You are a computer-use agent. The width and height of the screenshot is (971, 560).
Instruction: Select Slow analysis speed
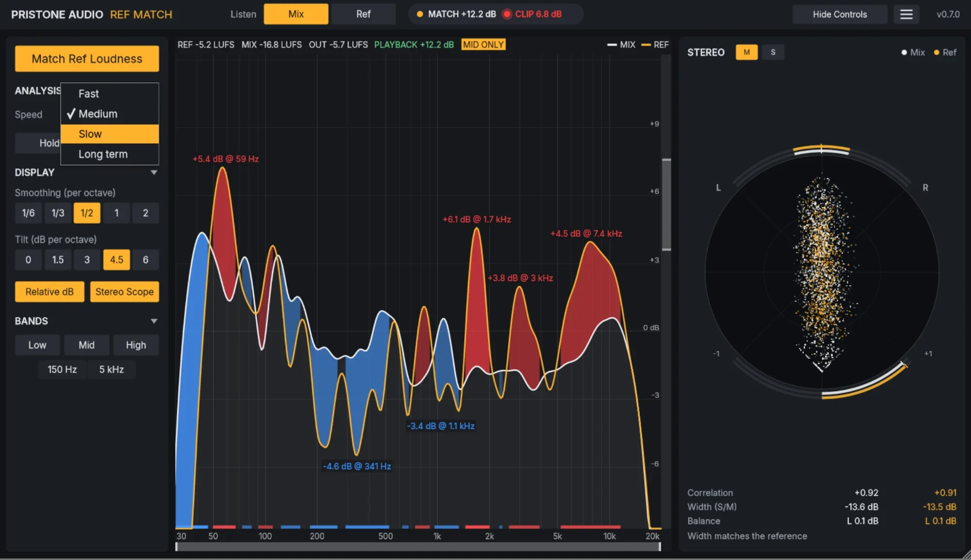[x=110, y=134]
